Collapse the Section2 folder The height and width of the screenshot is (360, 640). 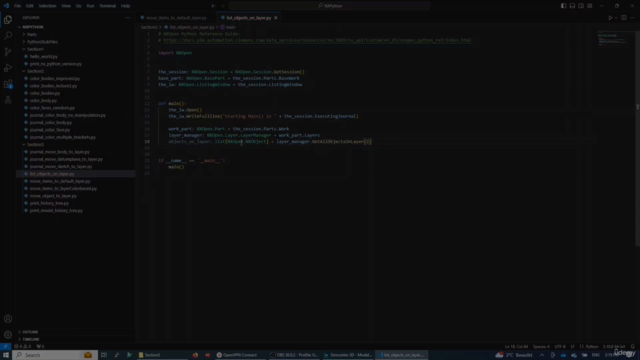35,71
